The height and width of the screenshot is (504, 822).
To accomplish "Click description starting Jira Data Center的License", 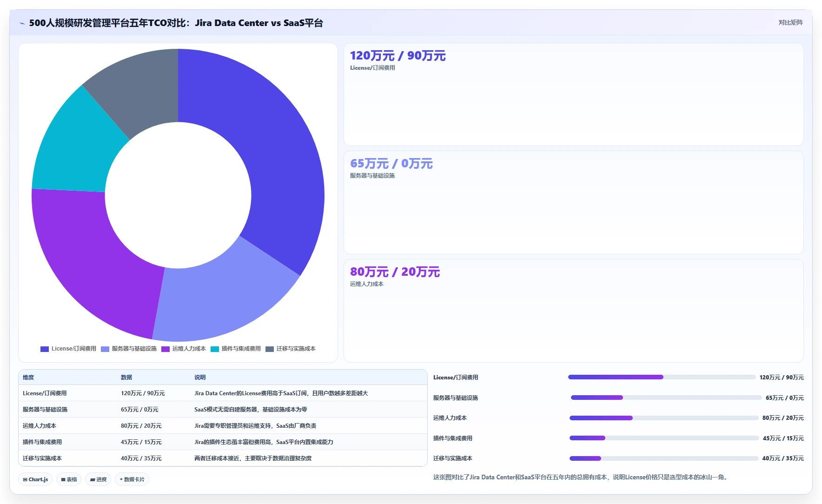I will [281, 393].
